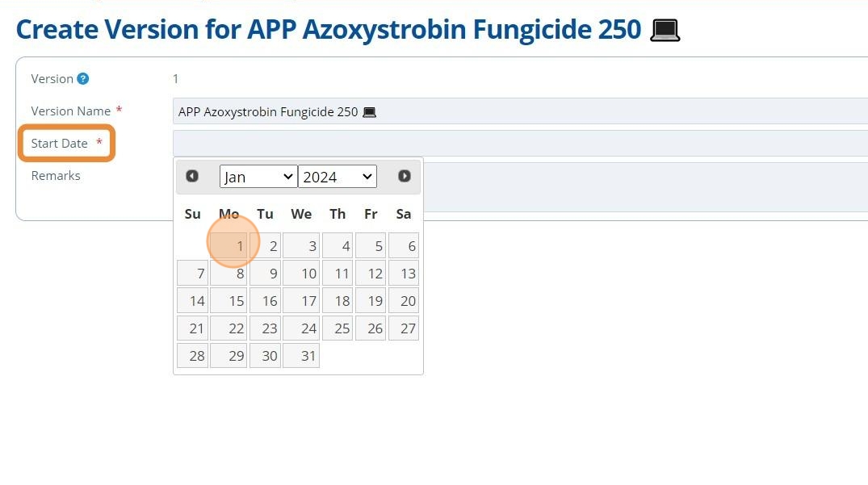Select January 4 in the calendar
Viewport: 868px width, 485px height.
click(338, 246)
